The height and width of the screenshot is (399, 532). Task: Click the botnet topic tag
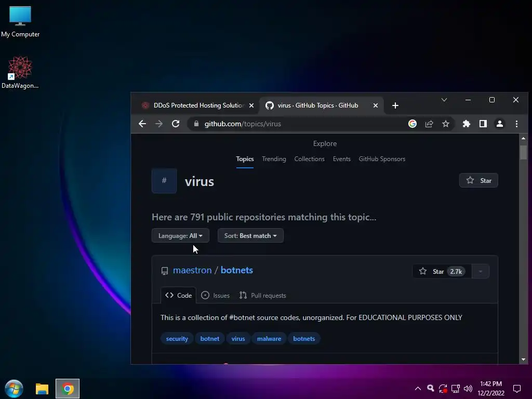pyautogui.click(x=210, y=339)
